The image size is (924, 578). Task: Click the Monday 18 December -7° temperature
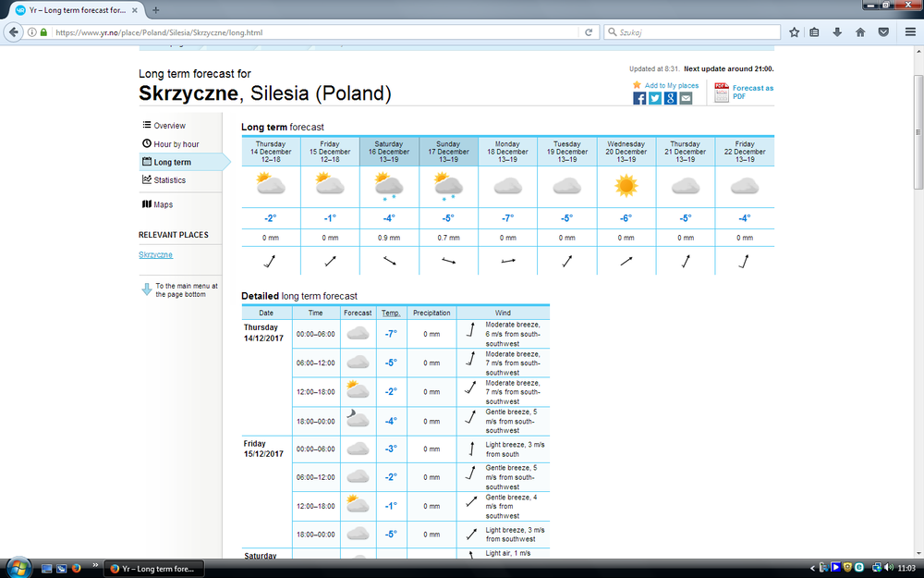pyautogui.click(x=507, y=218)
